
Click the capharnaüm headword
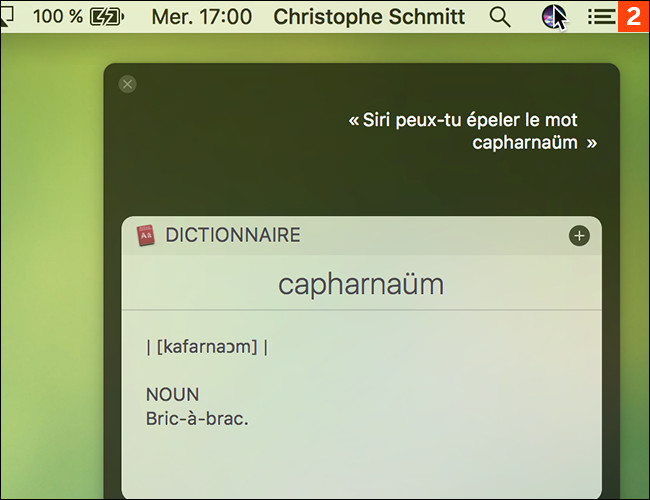[x=361, y=285]
